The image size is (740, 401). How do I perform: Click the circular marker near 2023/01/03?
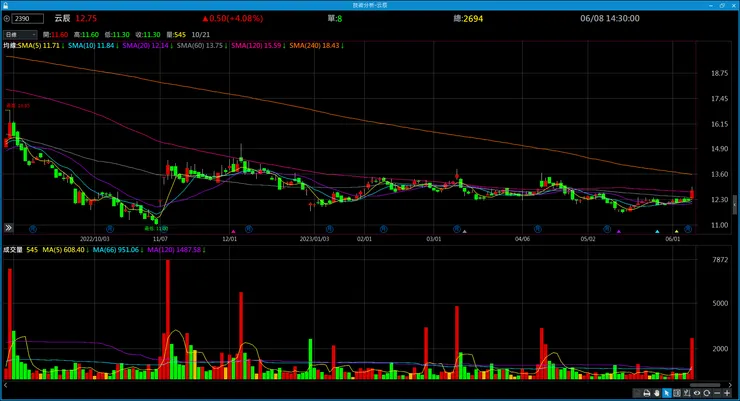[x=329, y=229]
